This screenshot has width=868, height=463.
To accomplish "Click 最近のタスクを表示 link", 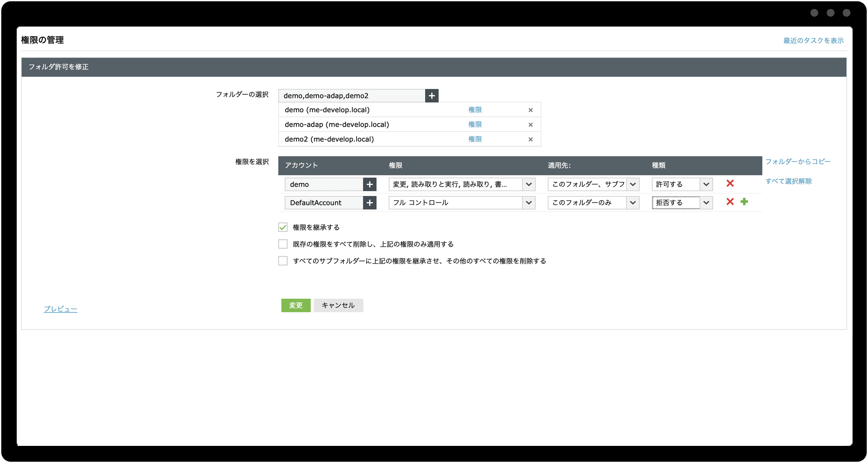I will 813,41.
